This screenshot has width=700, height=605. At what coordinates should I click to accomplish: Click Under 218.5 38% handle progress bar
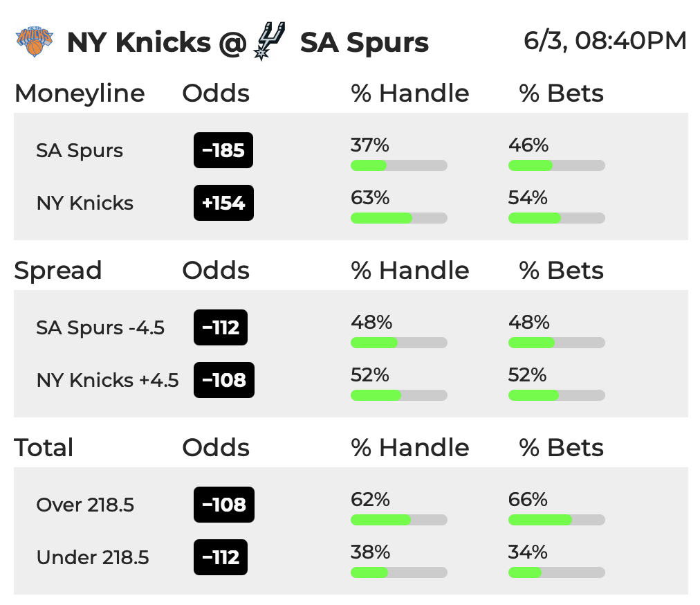(x=399, y=572)
